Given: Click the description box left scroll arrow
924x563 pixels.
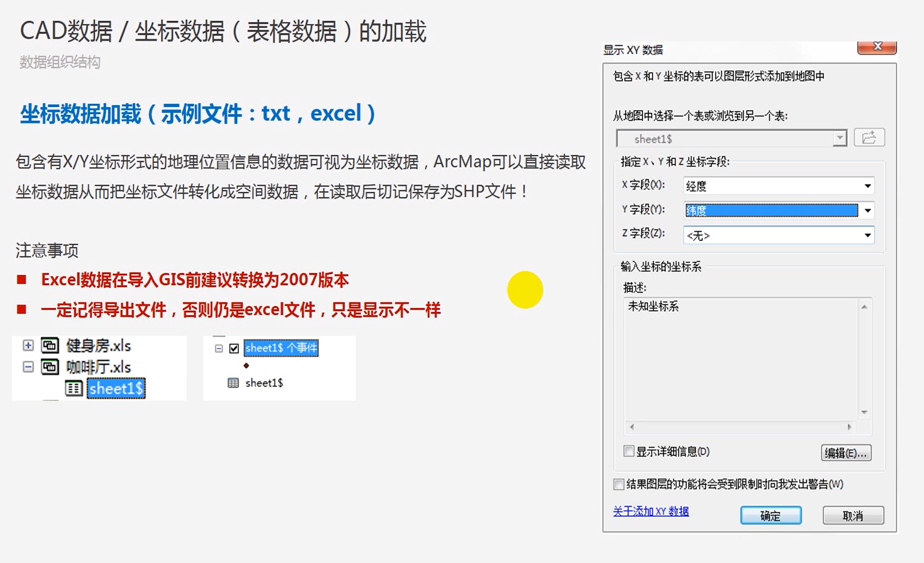Looking at the screenshot, I should click(631, 426).
